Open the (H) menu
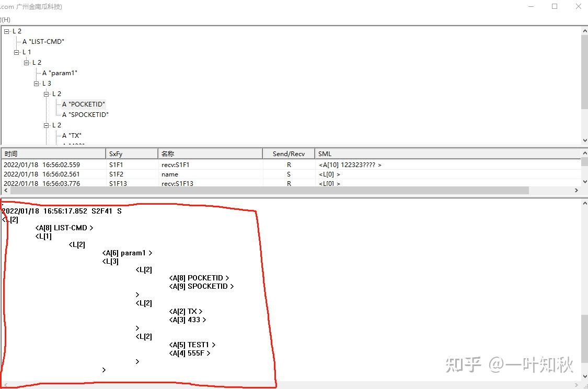This screenshot has height=389, width=588. point(5,19)
